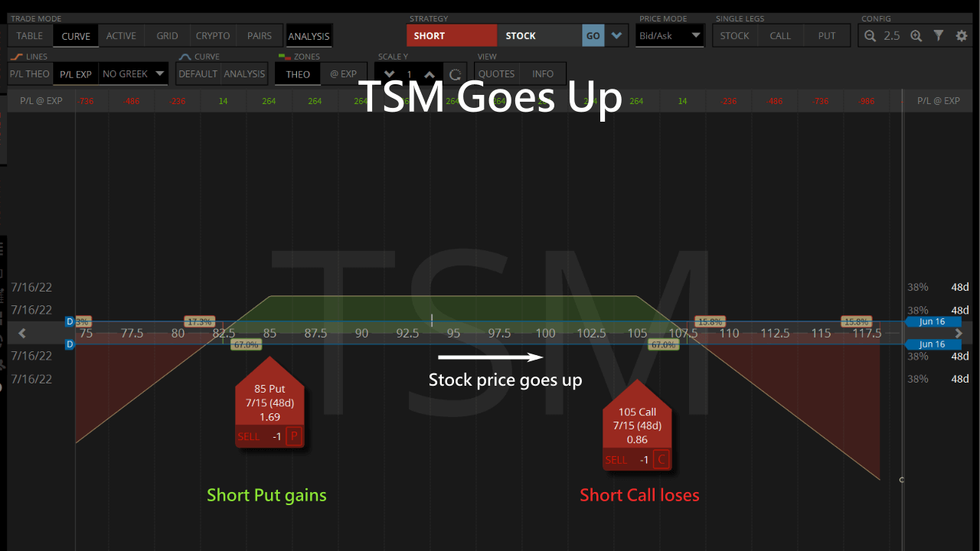
Task: Click the -1 quantity on the 85 Put
Action: click(277, 436)
